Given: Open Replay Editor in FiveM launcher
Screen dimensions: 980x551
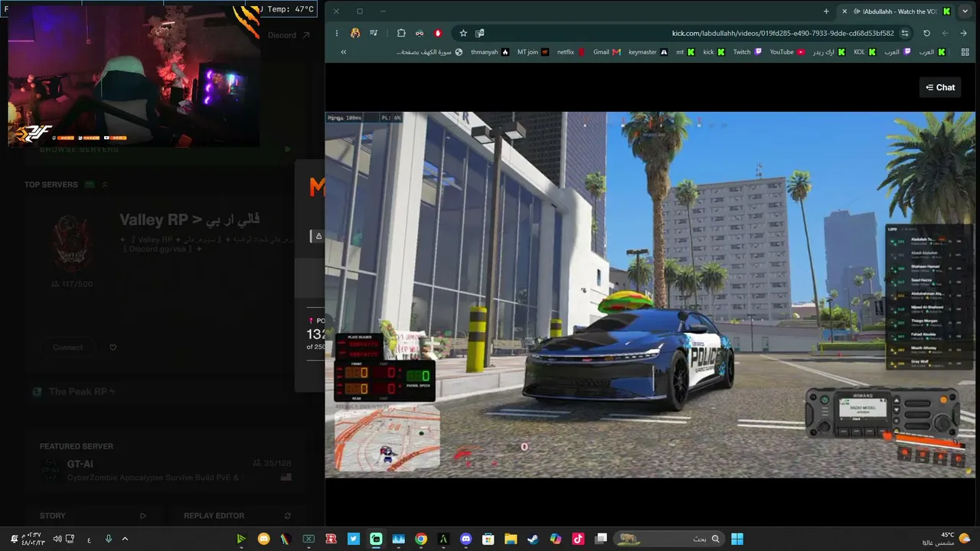Looking at the screenshot, I should 237,516.
